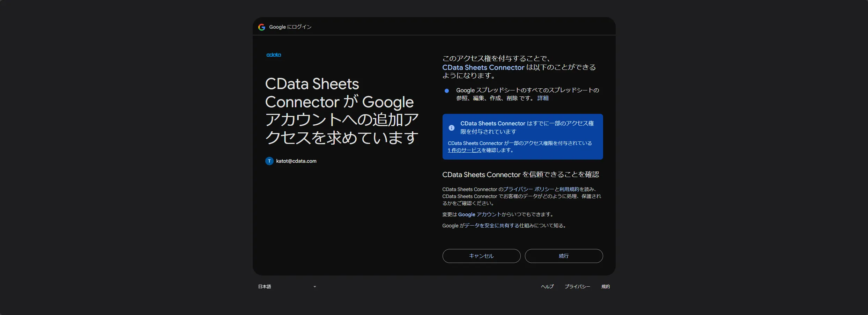Click the info icon in the blue notice
Image resolution: width=868 pixels, height=315 pixels.
451,128
